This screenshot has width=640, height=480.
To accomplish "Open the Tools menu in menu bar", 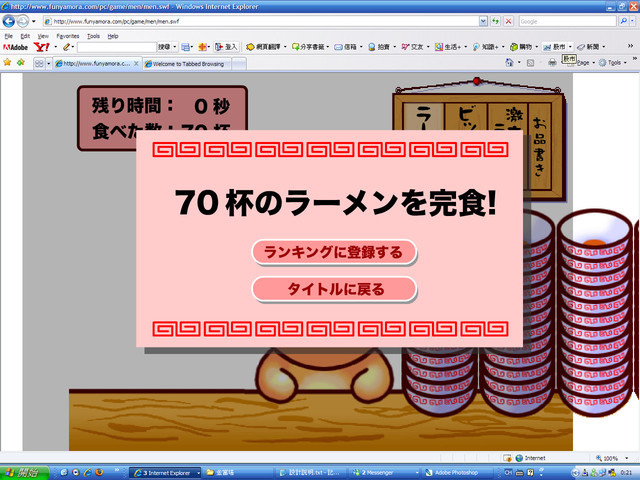I will [93, 36].
